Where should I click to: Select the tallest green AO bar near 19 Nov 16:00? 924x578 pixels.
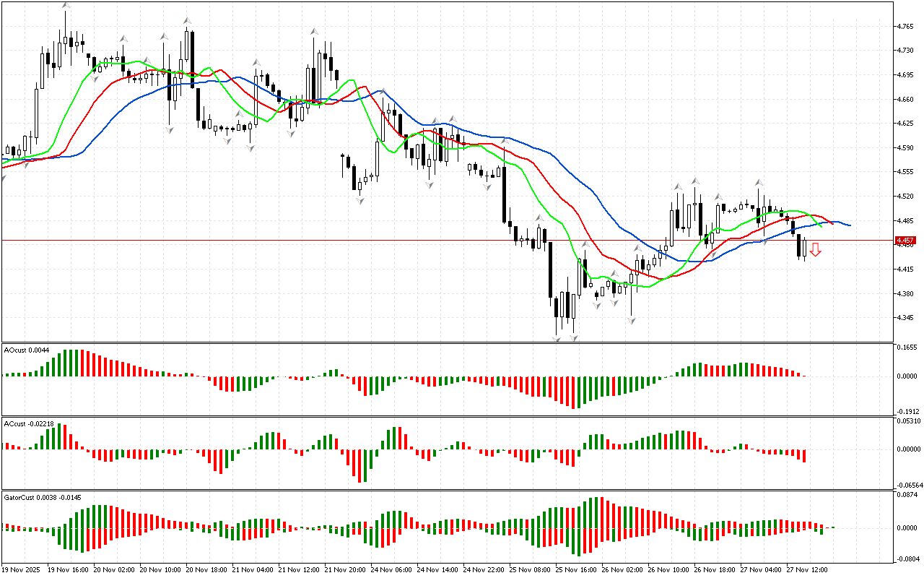[71, 363]
